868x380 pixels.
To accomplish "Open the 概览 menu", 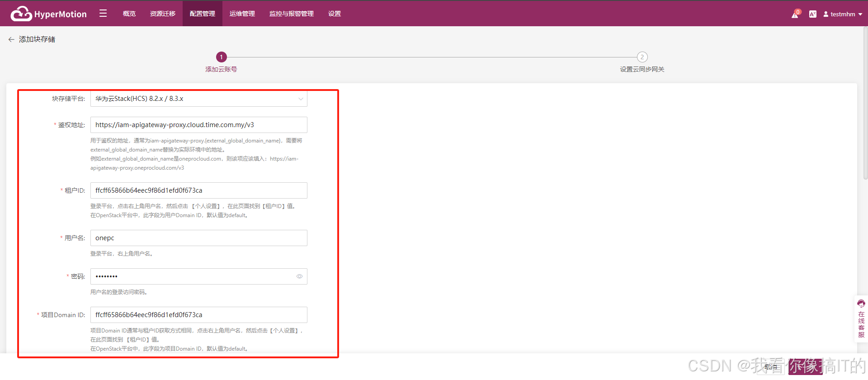I will pos(129,14).
